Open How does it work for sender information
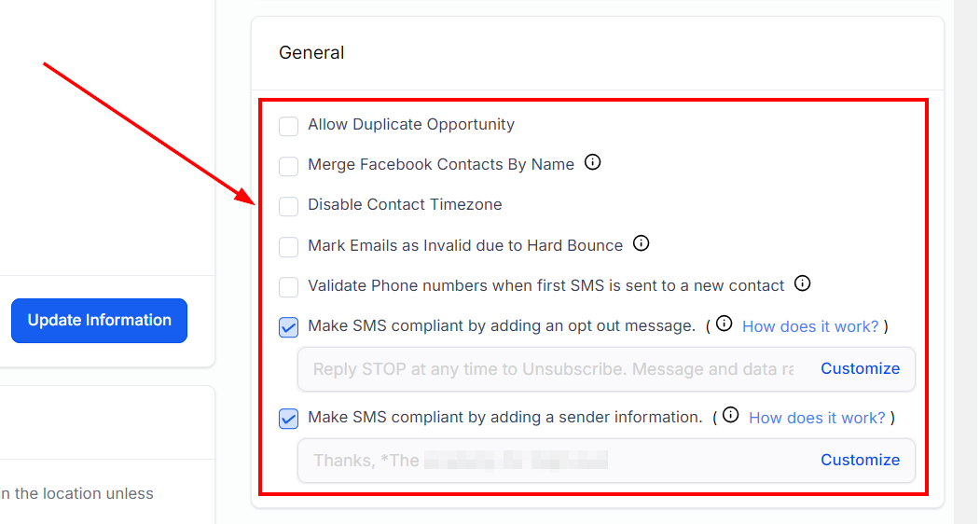The width and height of the screenshot is (980, 524). (x=817, y=418)
